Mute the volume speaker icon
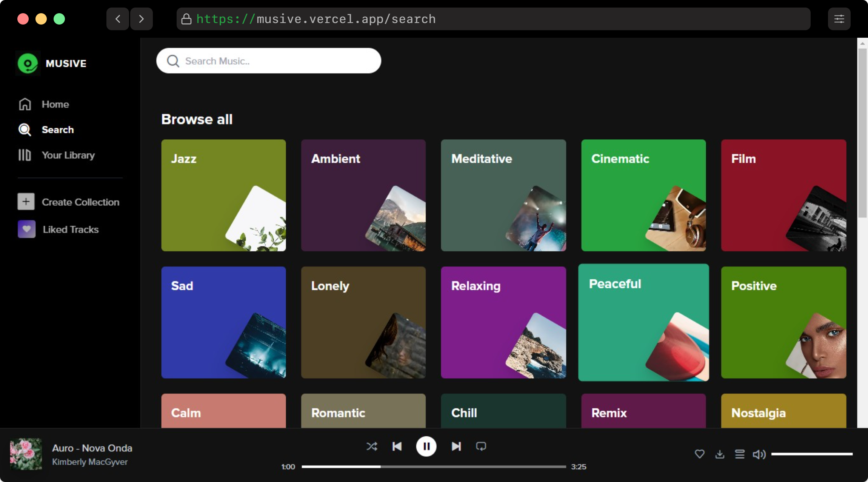The width and height of the screenshot is (868, 482). pyautogui.click(x=759, y=454)
